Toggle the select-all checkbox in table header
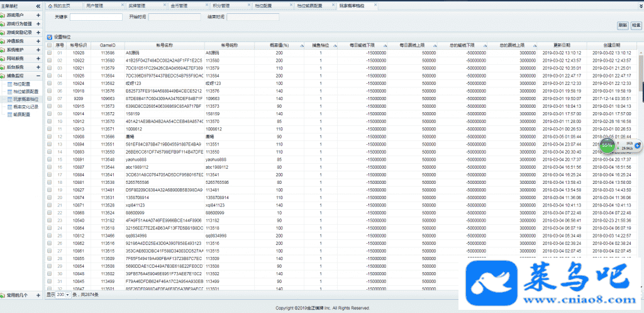This screenshot has height=313, width=644. click(x=50, y=45)
